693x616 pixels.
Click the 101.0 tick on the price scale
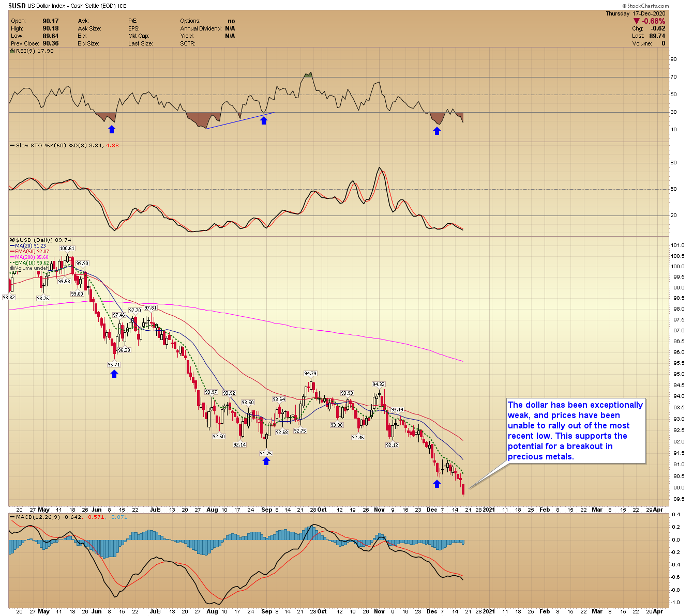[678, 245]
